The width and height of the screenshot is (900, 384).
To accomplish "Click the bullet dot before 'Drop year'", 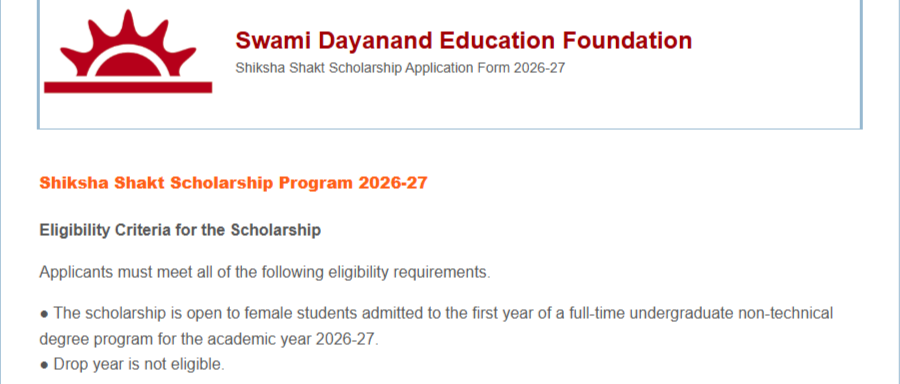I will coord(44,364).
